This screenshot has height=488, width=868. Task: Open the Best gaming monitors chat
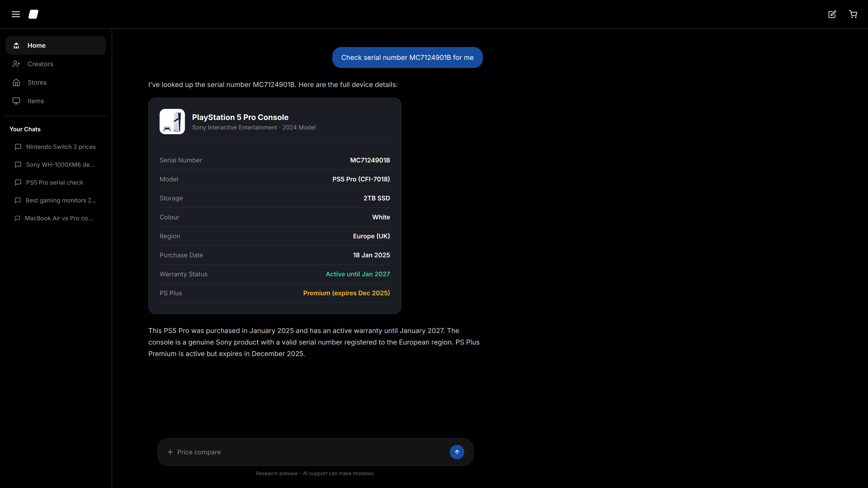tap(61, 200)
